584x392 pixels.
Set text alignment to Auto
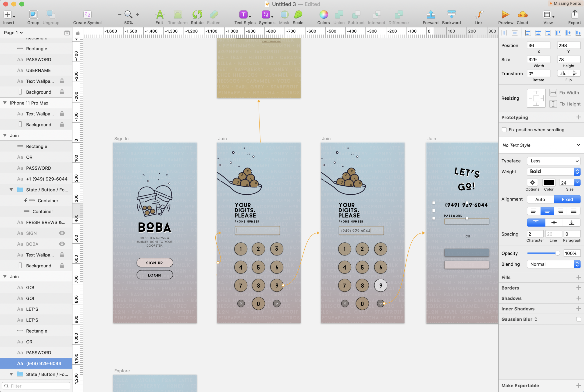541,199
